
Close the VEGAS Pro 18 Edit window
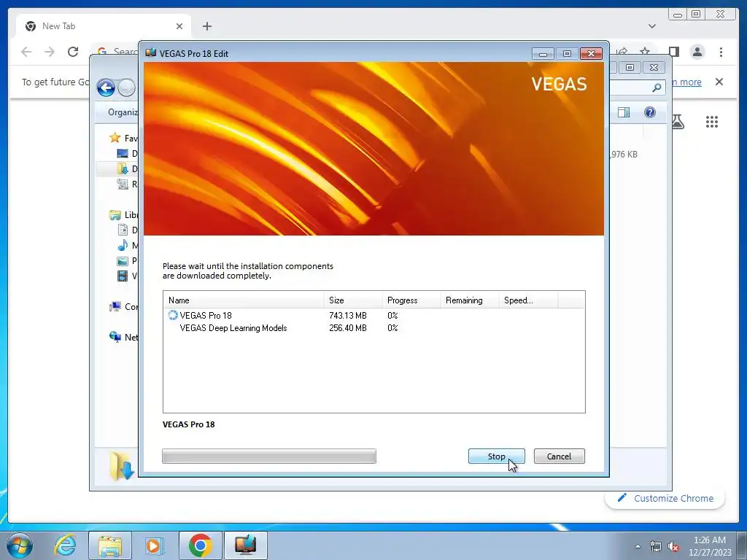(x=591, y=53)
